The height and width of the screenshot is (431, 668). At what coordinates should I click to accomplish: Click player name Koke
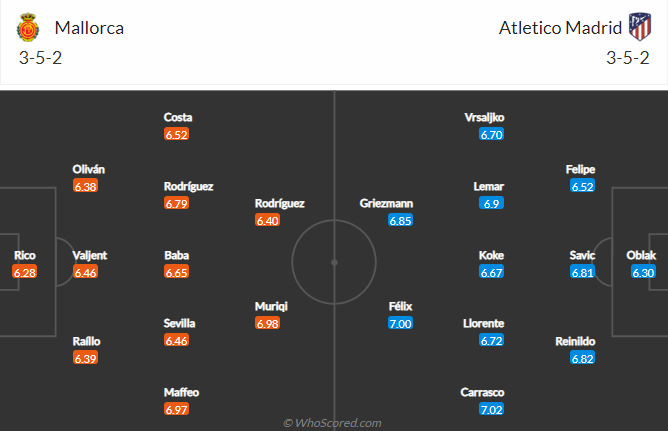pyautogui.click(x=491, y=256)
